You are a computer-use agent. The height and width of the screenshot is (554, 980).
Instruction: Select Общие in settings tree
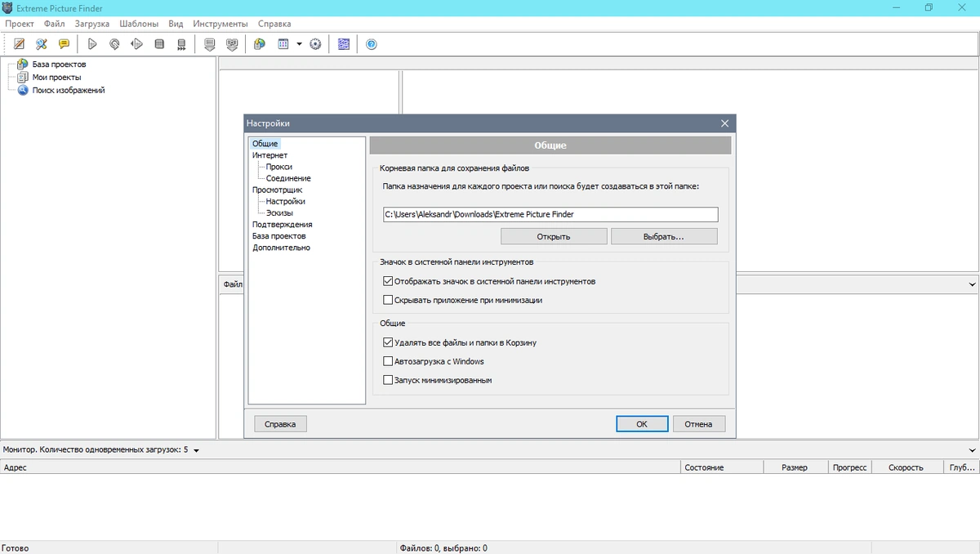pyautogui.click(x=265, y=144)
